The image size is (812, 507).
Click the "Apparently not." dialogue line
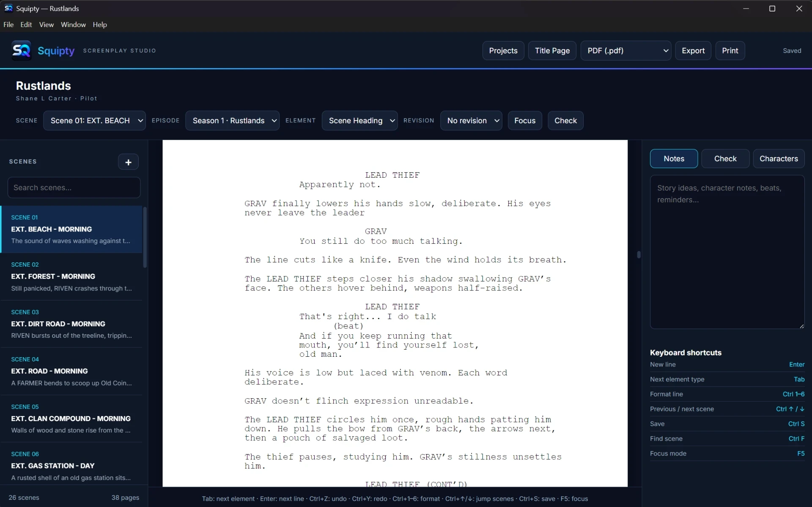click(x=340, y=185)
